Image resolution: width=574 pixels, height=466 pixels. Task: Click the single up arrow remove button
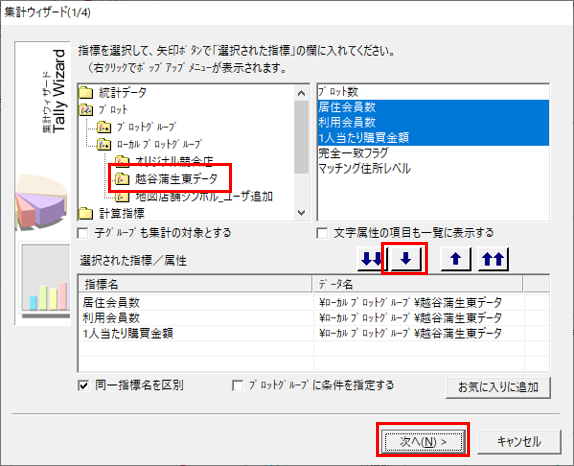[x=456, y=259]
